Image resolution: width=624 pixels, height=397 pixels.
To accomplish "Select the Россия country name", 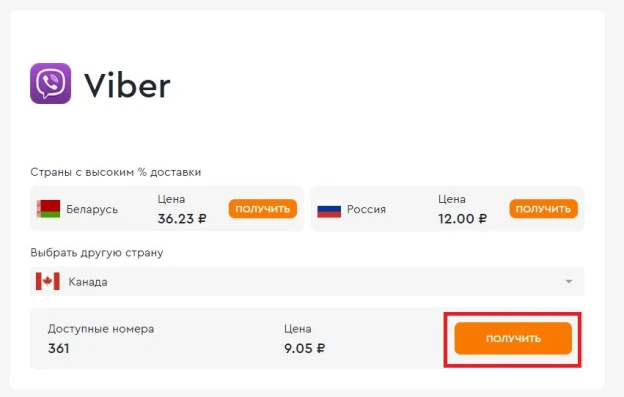I will (366, 209).
